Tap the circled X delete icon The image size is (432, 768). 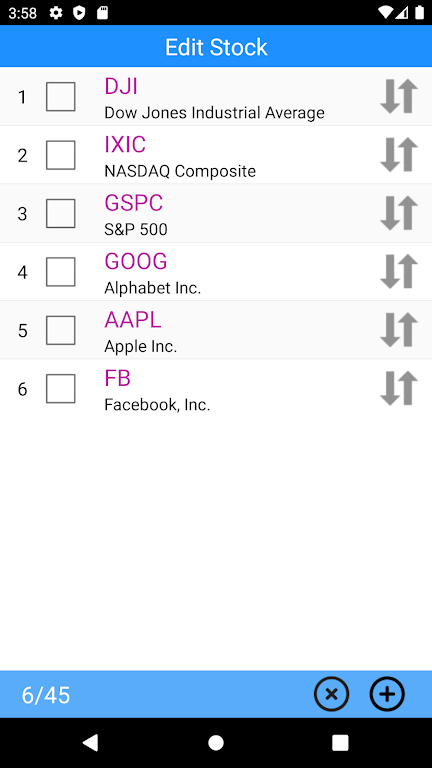point(332,694)
